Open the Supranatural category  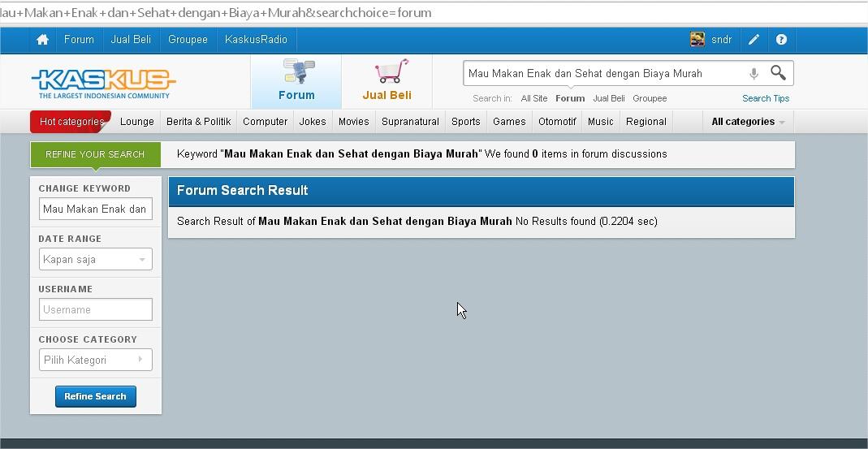(x=410, y=122)
